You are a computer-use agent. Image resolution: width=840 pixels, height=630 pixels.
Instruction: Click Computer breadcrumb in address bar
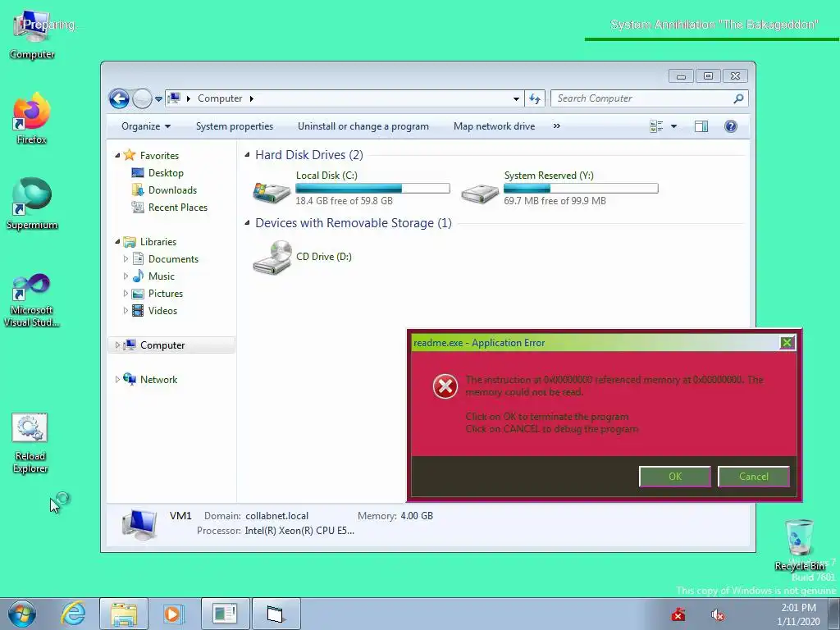coord(220,98)
